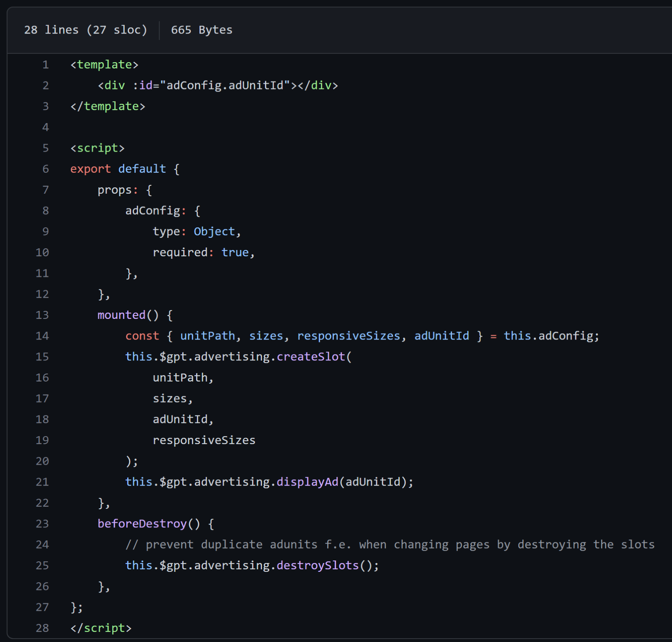Click the "mounted" method name
Image resolution: width=672 pixels, height=642 pixels.
click(x=121, y=315)
